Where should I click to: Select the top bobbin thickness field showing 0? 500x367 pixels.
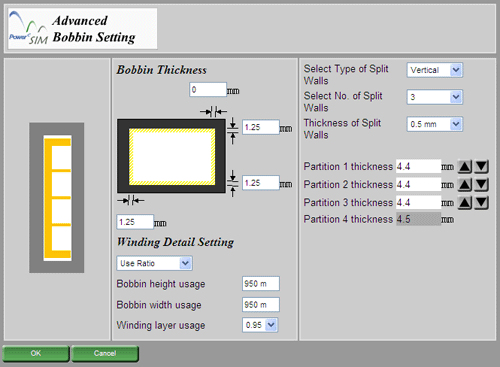tap(208, 90)
